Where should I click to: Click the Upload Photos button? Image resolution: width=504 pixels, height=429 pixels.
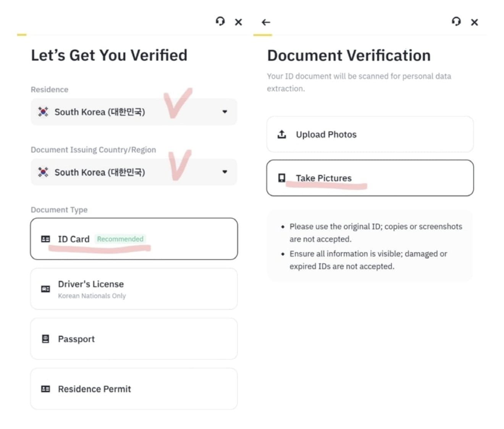tap(370, 134)
